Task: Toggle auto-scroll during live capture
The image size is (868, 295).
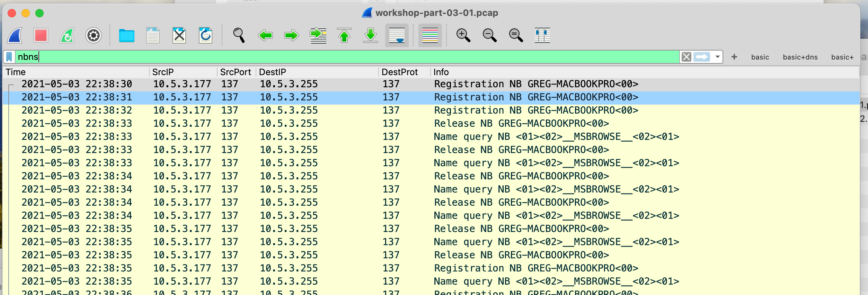Action: tap(397, 35)
